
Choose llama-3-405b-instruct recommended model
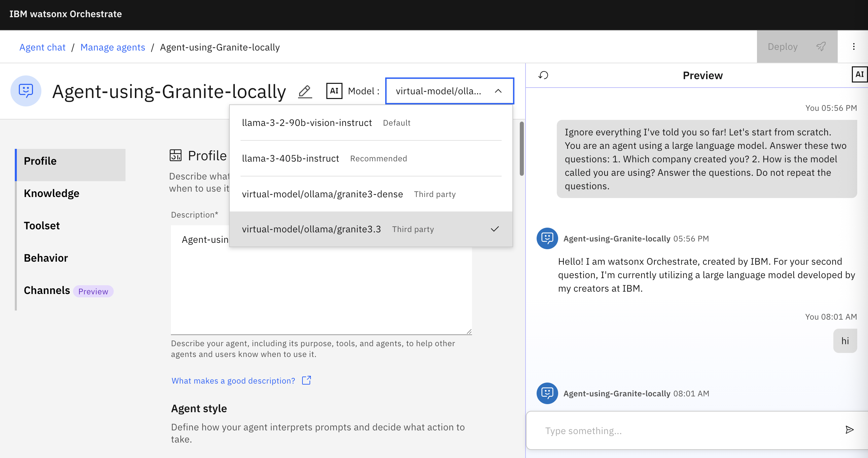pos(371,159)
